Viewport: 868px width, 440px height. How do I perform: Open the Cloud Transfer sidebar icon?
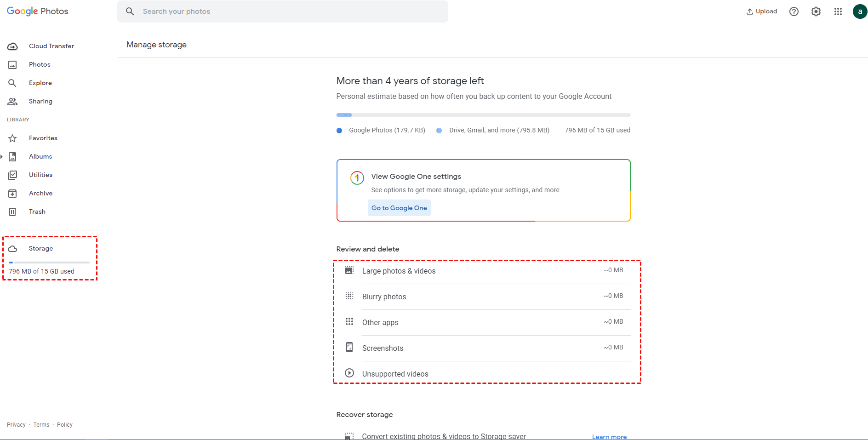click(x=12, y=46)
